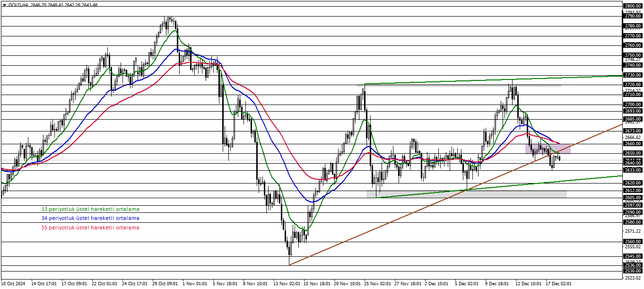Click the 2700.00 price level label
This screenshot has height=289, width=644.
(x=633, y=105)
